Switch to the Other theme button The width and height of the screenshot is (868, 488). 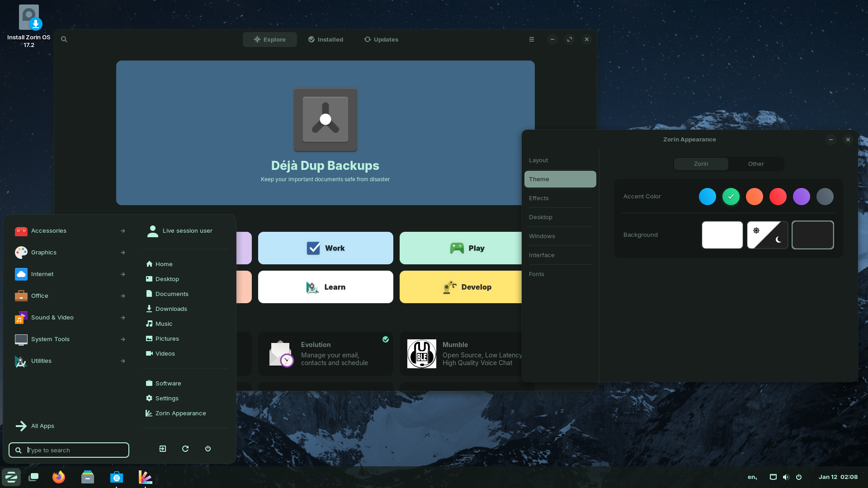tap(755, 164)
